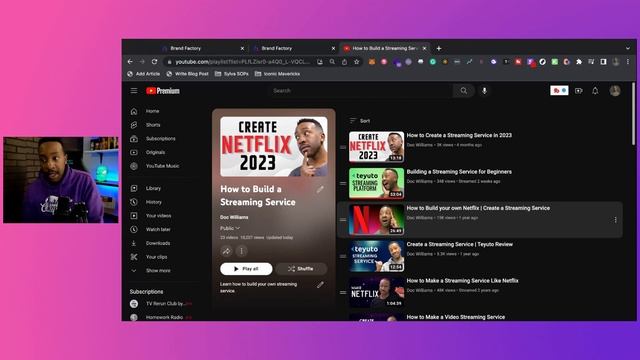Click the Create Netflix 2023 playlist cover
The width and height of the screenshot is (640, 360).
274,147
